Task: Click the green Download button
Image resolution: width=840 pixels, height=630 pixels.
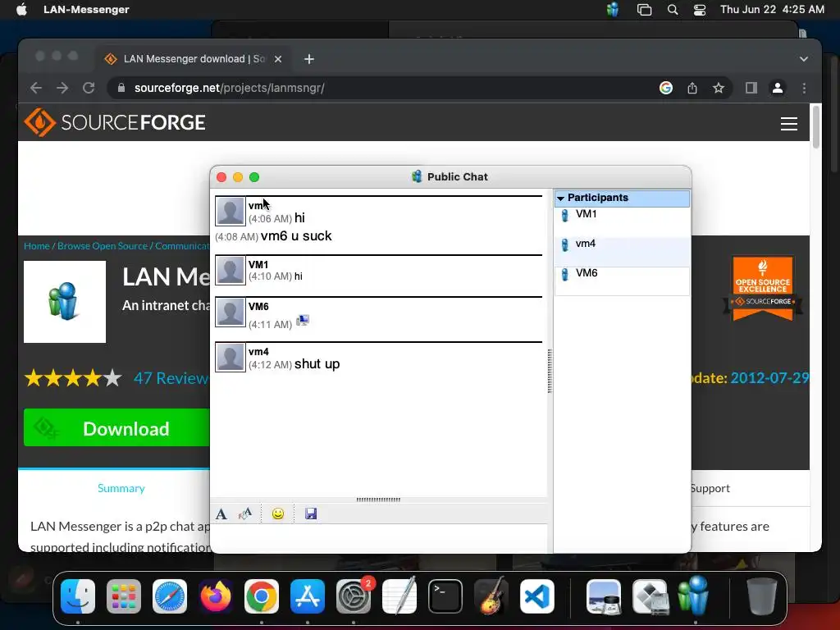Action: [x=116, y=428]
